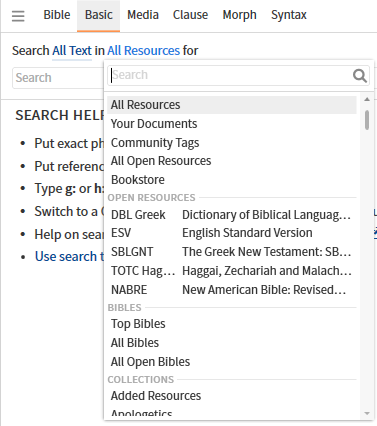Switch to the Bible search tab
377x426 pixels.
[57, 15]
